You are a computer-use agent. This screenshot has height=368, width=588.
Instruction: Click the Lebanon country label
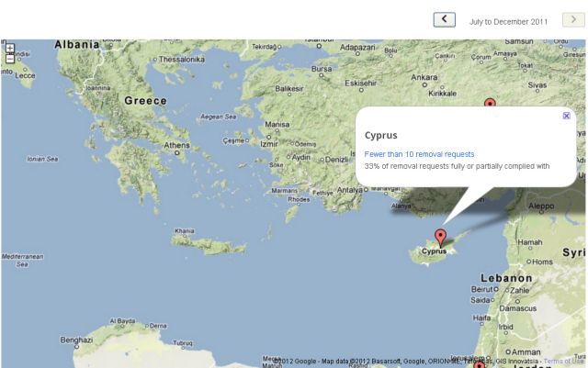tap(506, 278)
